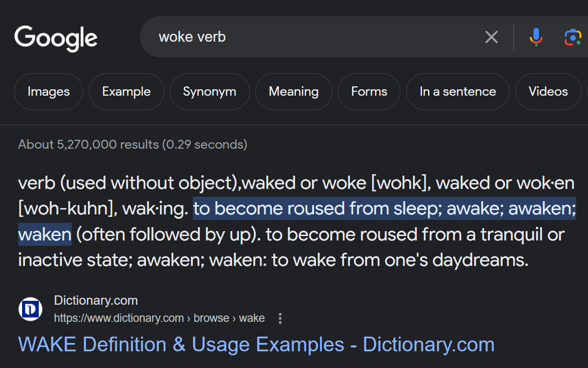Select the Example filter chip
Screen dimensions: 588x368
126,92
